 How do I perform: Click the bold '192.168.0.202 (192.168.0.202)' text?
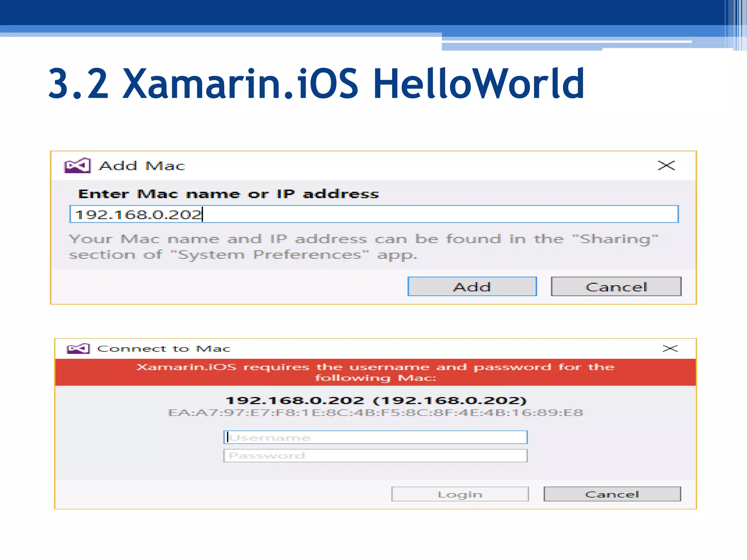click(x=376, y=400)
